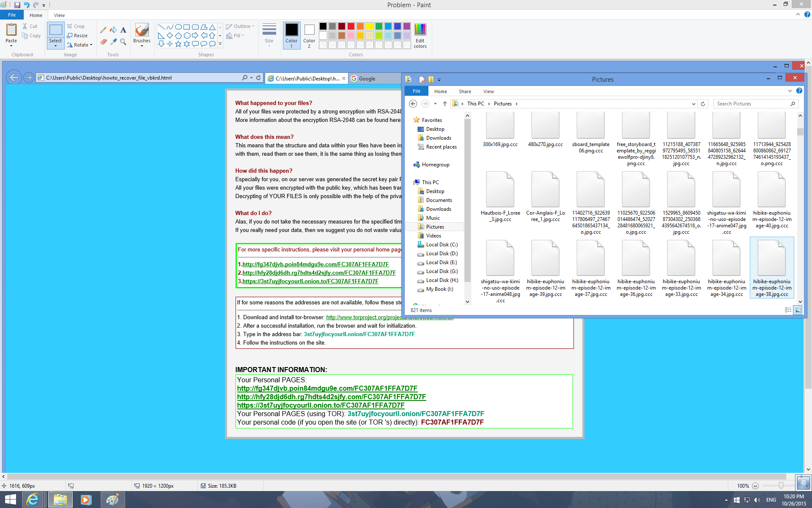Open the File menu tab

[x=12, y=15]
